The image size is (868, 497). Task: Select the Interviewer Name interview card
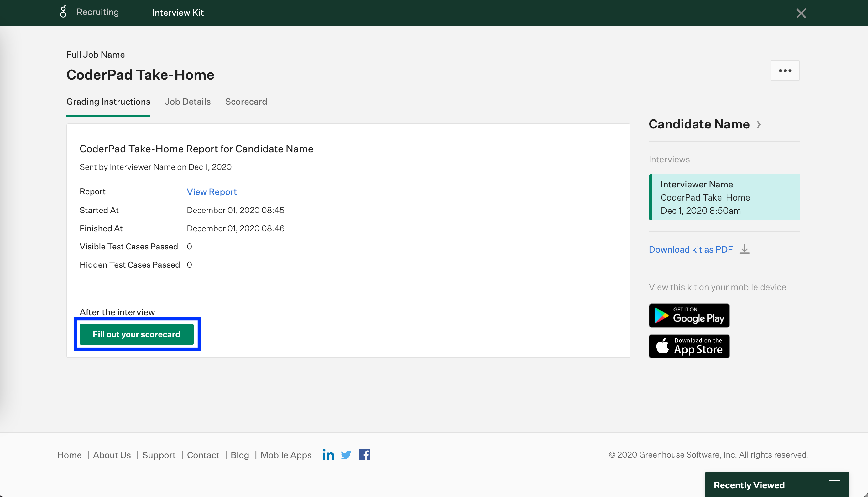724,197
